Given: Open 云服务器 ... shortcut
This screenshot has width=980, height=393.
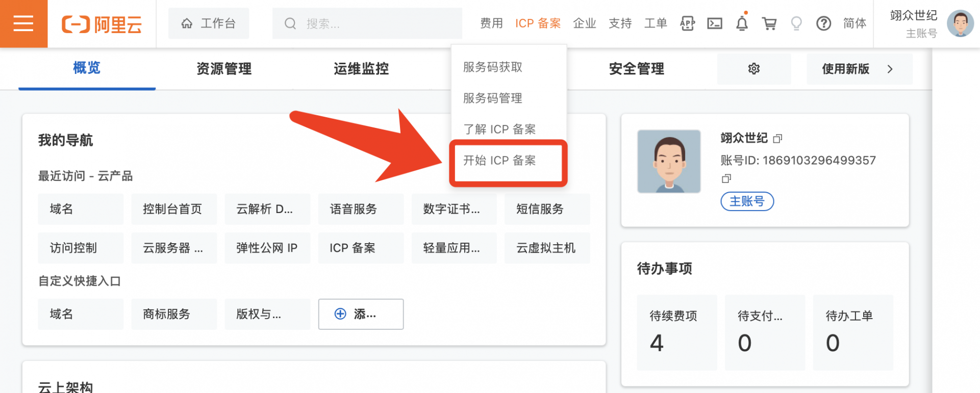Looking at the screenshot, I should (x=174, y=248).
